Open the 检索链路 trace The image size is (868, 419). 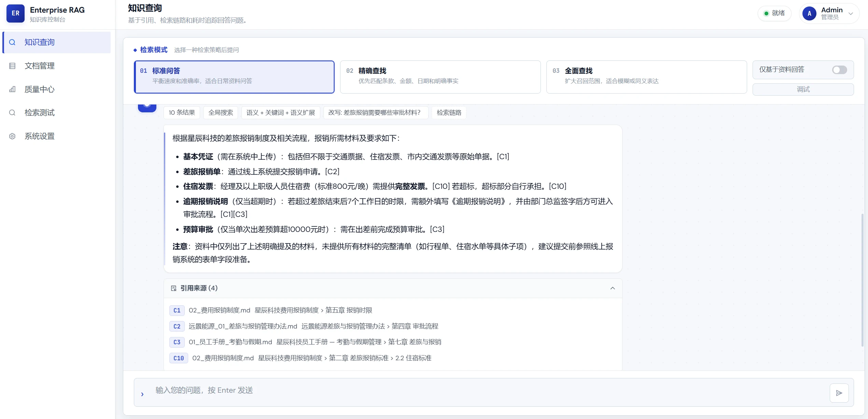(449, 113)
